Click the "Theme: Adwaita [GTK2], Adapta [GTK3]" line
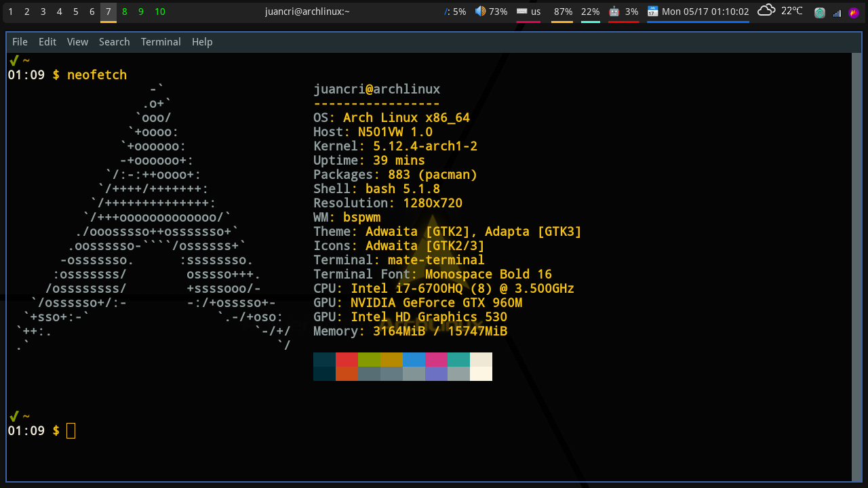The width and height of the screenshot is (868, 488). click(448, 231)
